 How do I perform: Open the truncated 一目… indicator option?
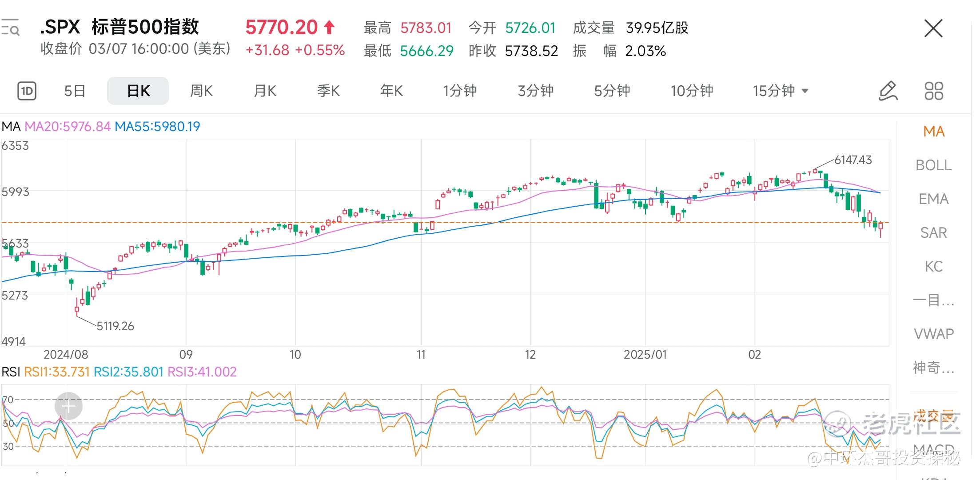(x=933, y=300)
